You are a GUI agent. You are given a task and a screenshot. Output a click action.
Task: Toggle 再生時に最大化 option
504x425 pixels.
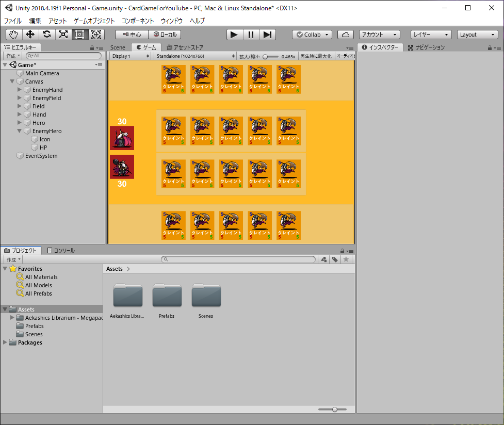click(316, 56)
